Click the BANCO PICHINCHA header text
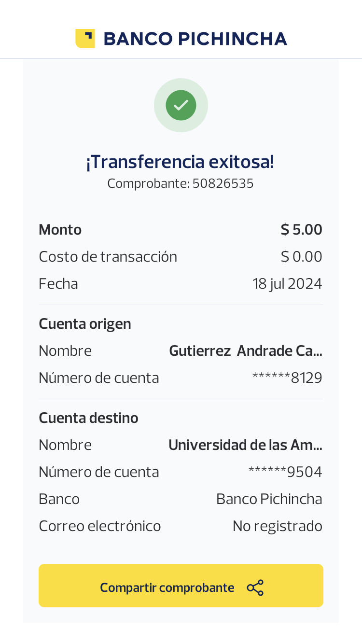 tap(195, 39)
